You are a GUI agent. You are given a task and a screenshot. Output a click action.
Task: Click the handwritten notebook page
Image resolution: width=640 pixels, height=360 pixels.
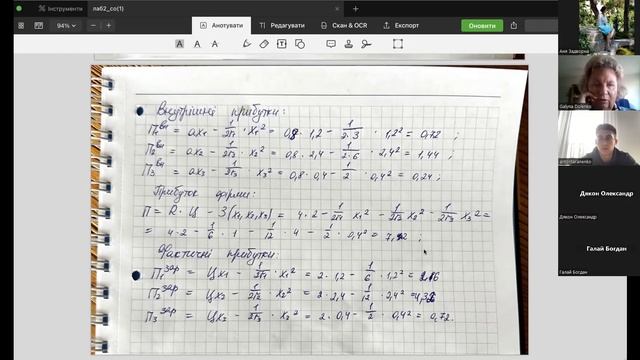[x=309, y=210]
